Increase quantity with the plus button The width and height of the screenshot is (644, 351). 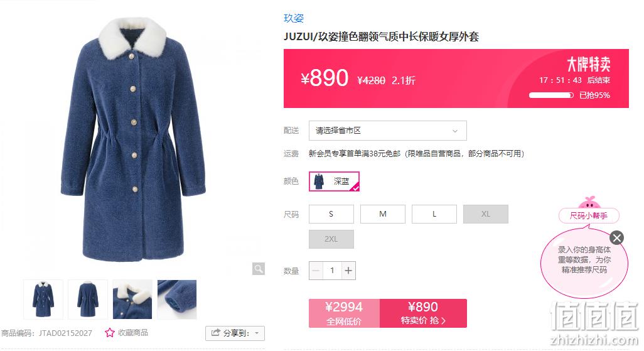click(x=348, y=271)
